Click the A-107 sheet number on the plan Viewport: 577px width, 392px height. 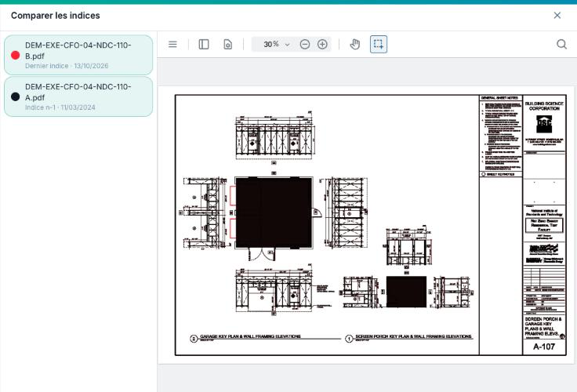544,347
